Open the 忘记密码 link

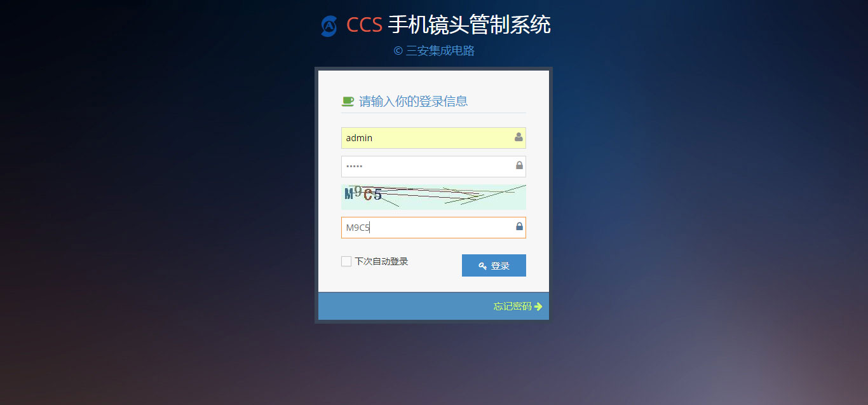click(x=512, y=306)
